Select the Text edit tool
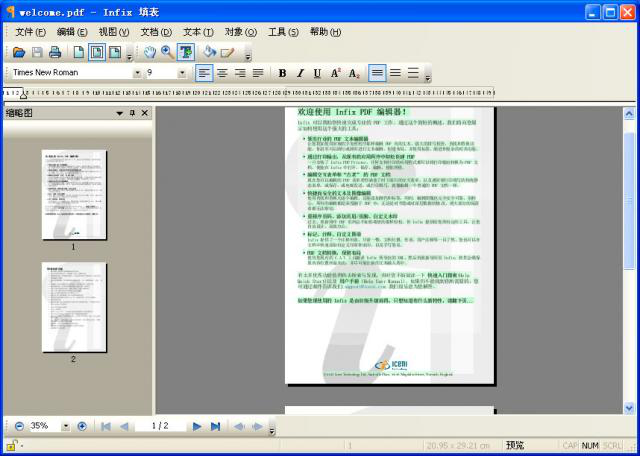640x456 pixels. [185, 52]
